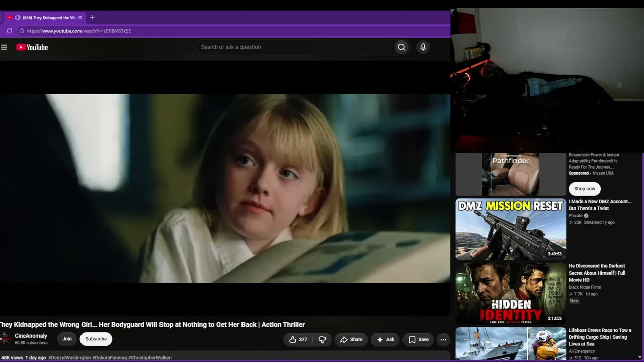Click the #ChristopherWalken hashtag

click(x=150, y=358)
